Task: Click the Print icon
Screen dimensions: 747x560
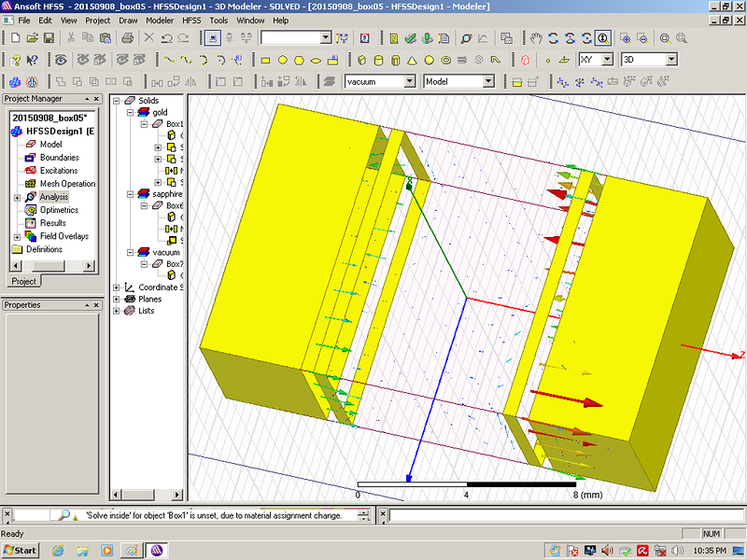Action: [128, 38]
